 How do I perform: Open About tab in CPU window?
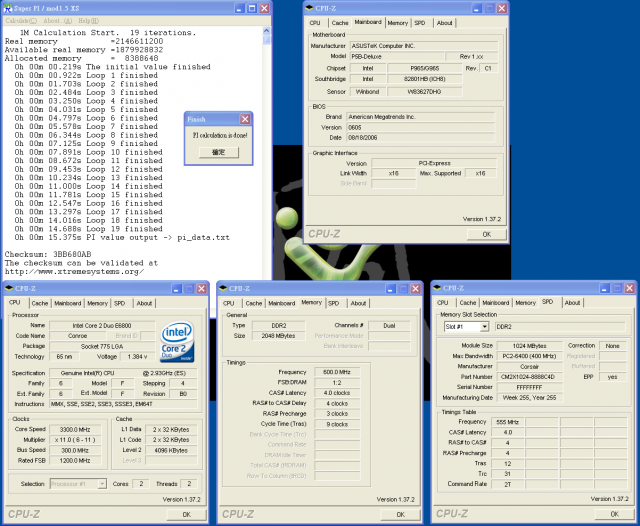point(144,303)
